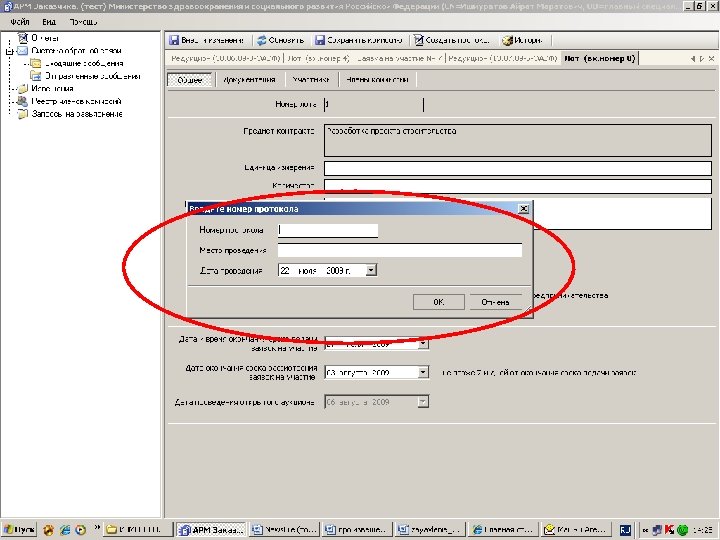Switch to document tab Лот (вх.номер 4)

318,59
